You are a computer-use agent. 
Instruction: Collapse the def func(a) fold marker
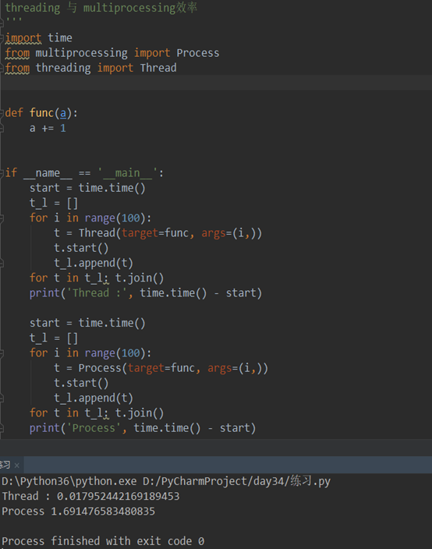2,113
